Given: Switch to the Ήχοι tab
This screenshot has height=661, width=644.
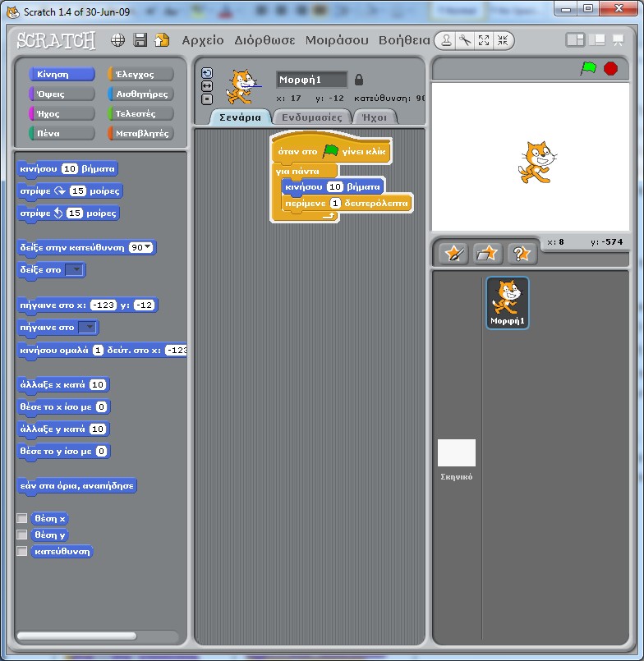Looking at the screenshot, I should 375,117.
